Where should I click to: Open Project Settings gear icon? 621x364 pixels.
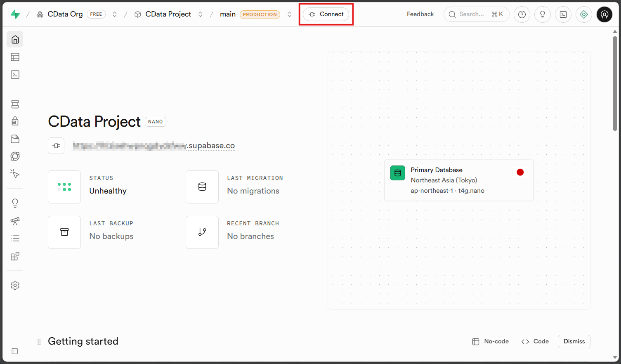coord(15,285)
